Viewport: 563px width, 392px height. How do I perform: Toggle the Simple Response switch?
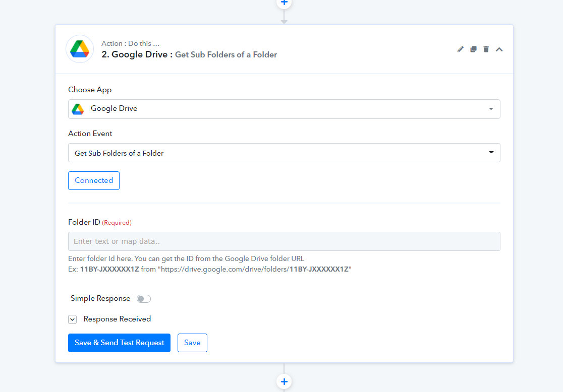(144, 299)
